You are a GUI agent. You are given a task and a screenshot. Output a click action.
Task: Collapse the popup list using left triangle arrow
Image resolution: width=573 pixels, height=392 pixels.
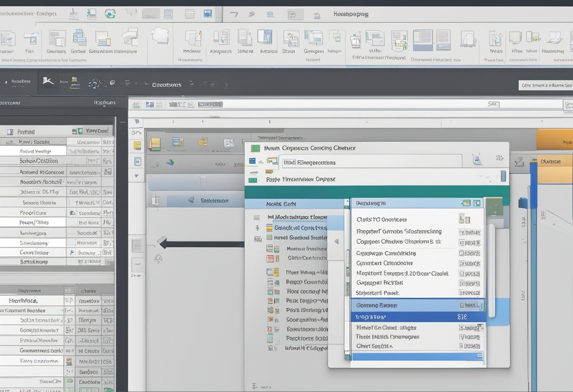336,241
